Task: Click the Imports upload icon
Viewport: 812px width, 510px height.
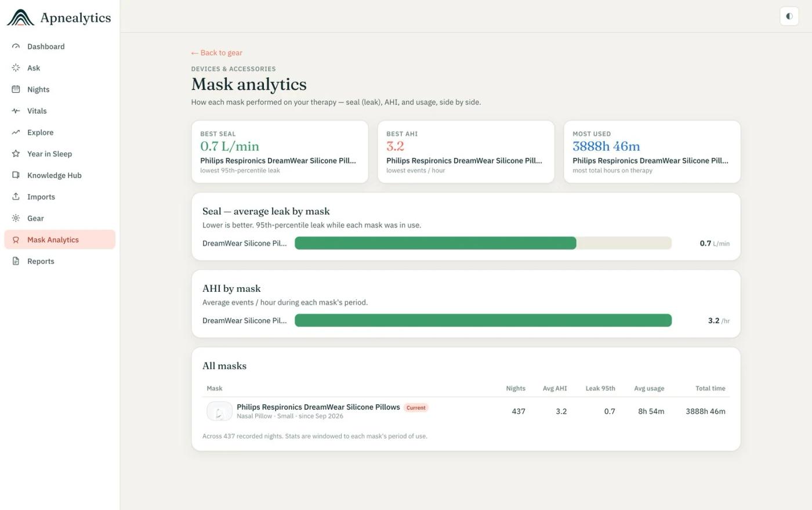Action: [16, 197]
